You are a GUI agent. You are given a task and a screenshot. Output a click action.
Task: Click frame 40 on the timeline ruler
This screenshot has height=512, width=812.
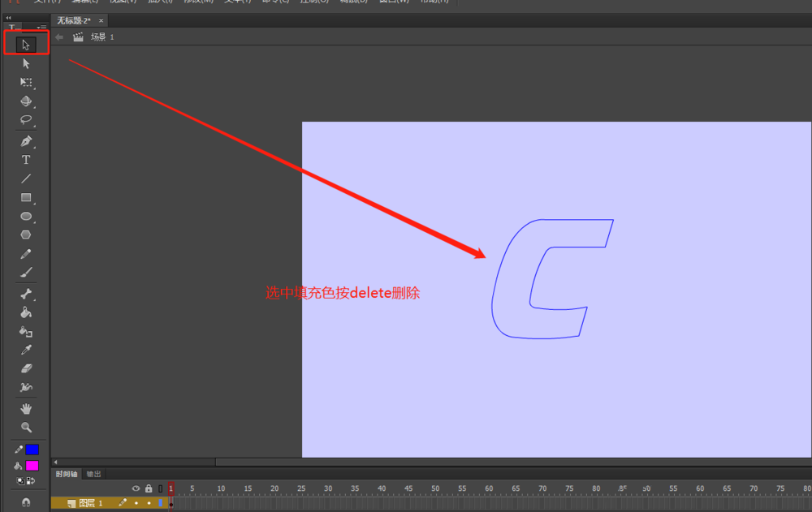pyautogui.click(x=382, y=488)
